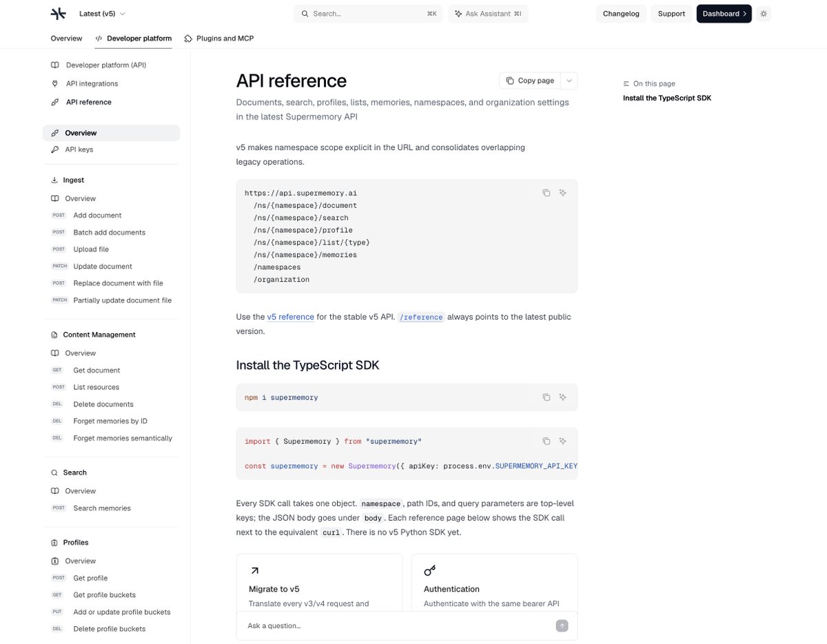827x644 pixels.
Task: Open the Plugins and MCP tab
Action: [219, 39]
